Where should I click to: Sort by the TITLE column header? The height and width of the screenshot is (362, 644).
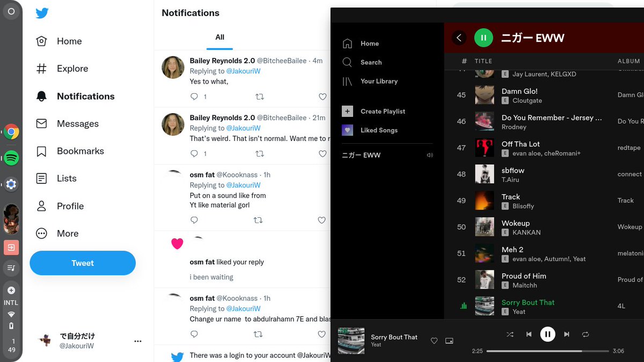pos(484,61)
